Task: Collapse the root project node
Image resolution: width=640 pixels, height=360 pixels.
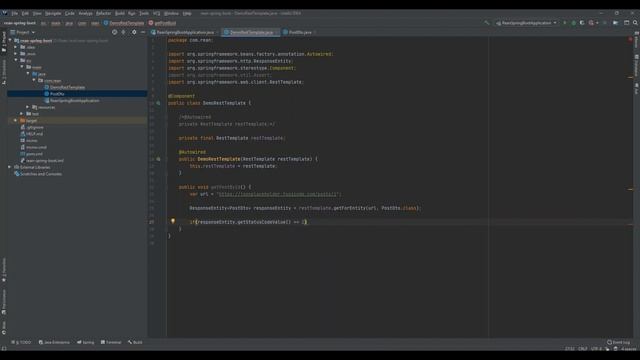Action: pos(10,41)
